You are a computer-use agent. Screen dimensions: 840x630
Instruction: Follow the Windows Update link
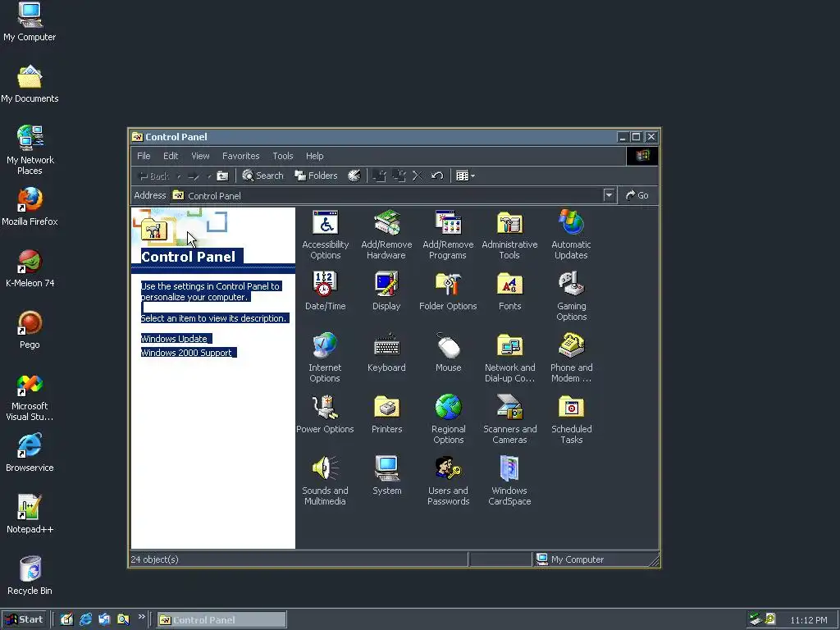point(174,339)
